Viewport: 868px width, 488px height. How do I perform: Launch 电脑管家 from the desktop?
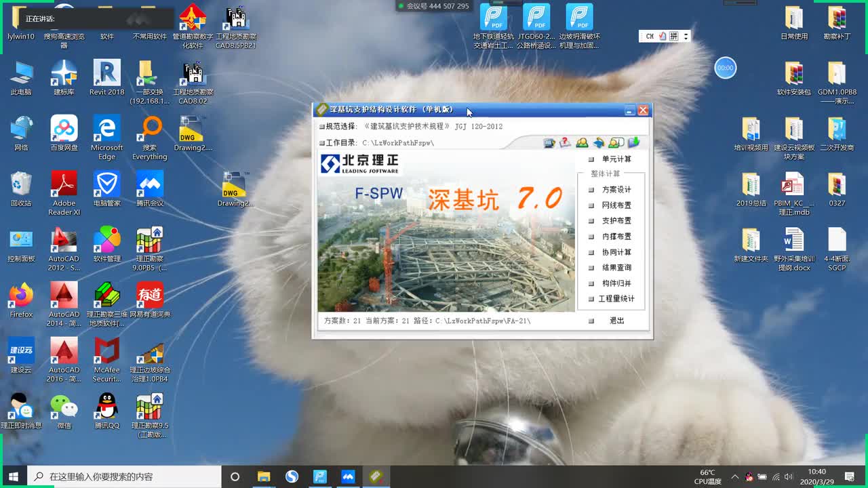107,188
